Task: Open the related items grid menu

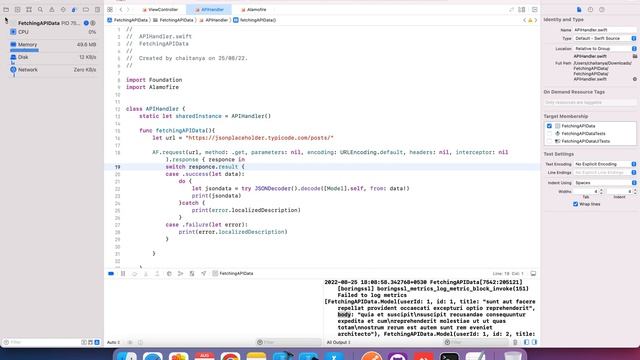Action: pyautogui.click(x=110, y=9)
